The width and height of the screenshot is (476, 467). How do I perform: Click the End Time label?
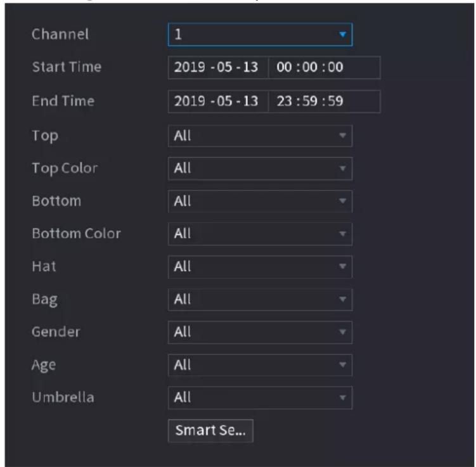click(63, 101)
